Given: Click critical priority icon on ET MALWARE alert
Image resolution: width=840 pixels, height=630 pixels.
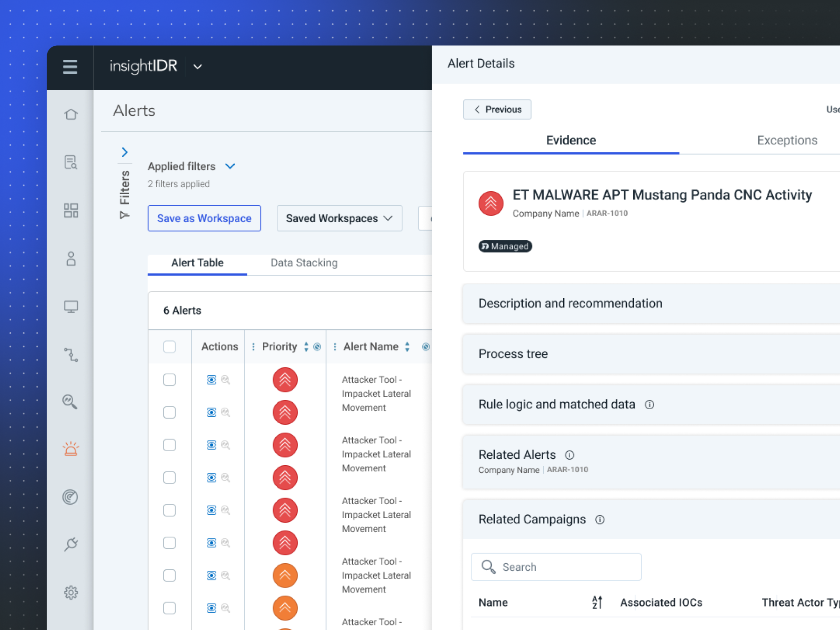Looking at the screenshot, I should [x=491, y=203].
